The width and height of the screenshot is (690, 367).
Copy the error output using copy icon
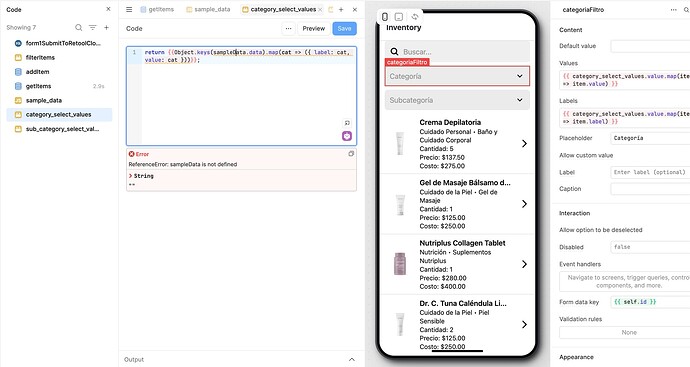[351, 154]
